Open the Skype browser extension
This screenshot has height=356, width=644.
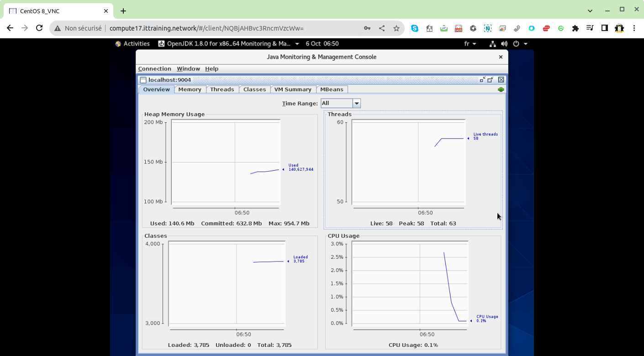click(415, 28)
